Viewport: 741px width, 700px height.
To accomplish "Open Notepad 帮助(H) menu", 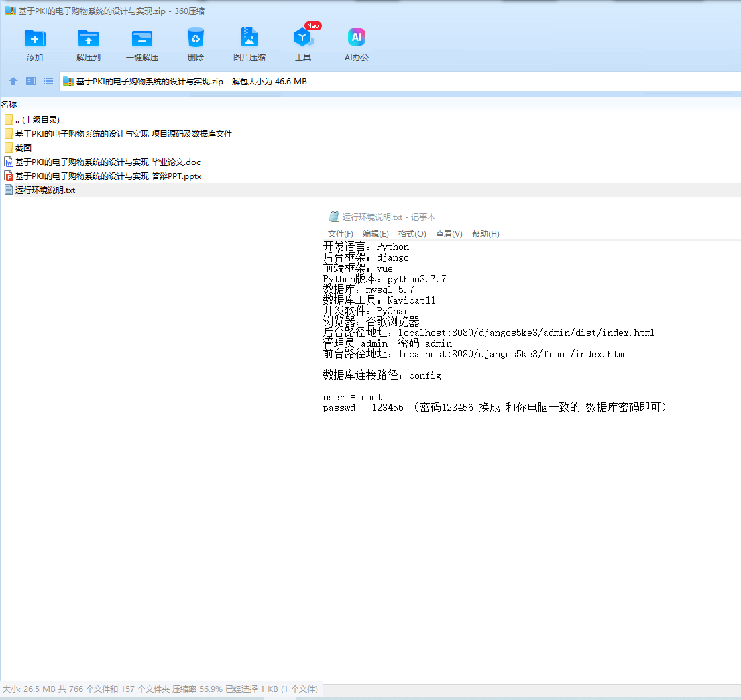I will tap(486, 233).
